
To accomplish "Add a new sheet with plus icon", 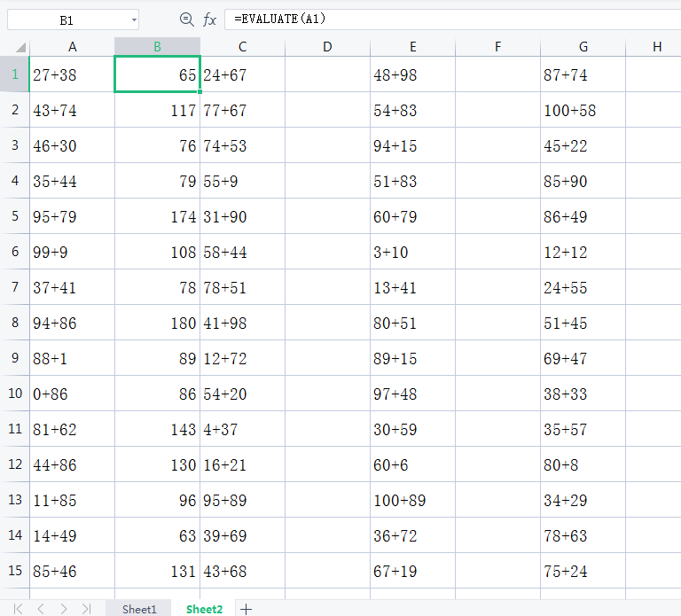I will [x=246, y=609].
